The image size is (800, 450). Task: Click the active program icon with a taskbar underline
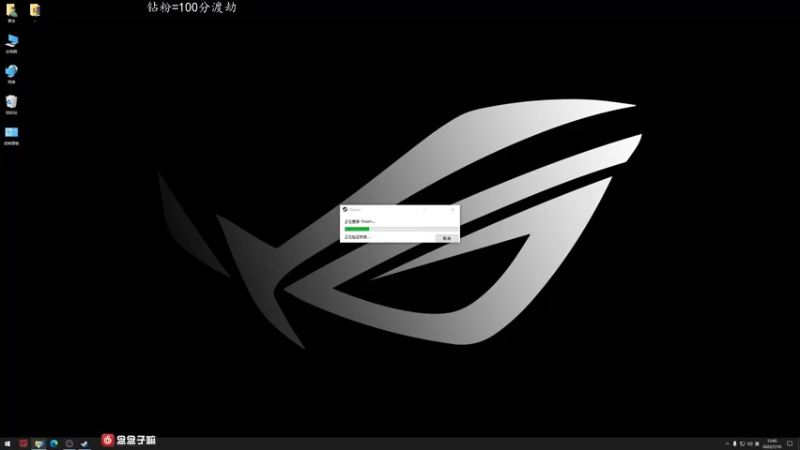tap(39, 443)
